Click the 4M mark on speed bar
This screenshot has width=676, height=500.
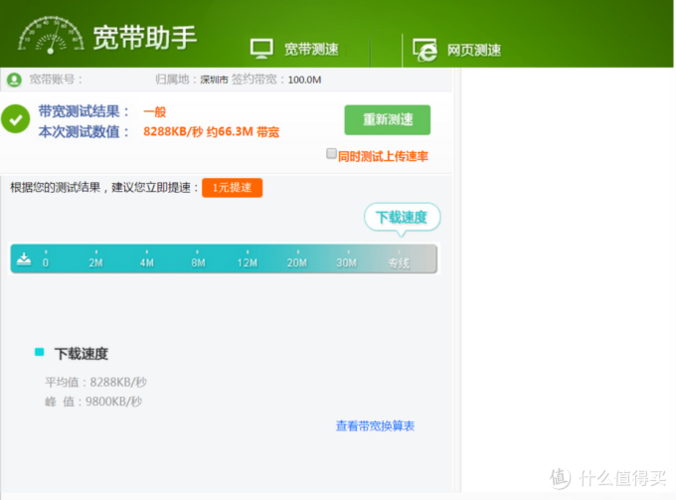(147, 262)
